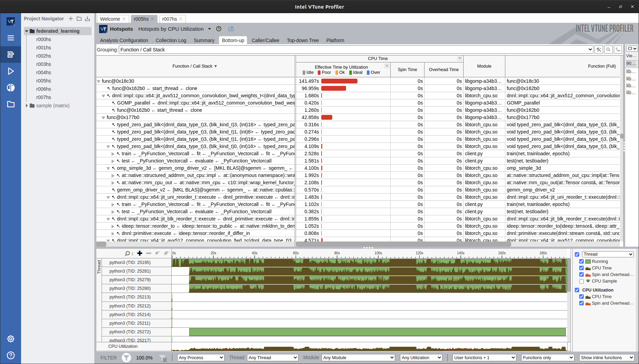The width and height of the screenshot is (639, 364).
Task: Open the Caller/Callee tab
Action: (265, 40)
